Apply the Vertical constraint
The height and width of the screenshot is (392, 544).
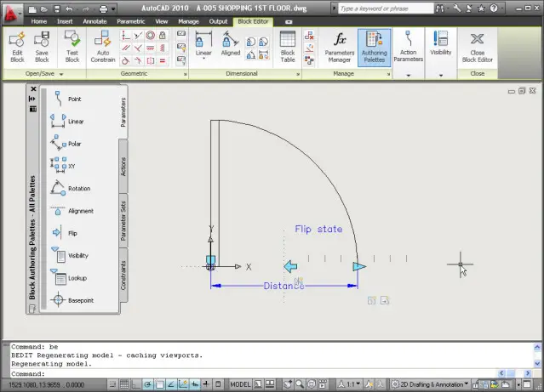pyautogui.click(x=163, y=48)
